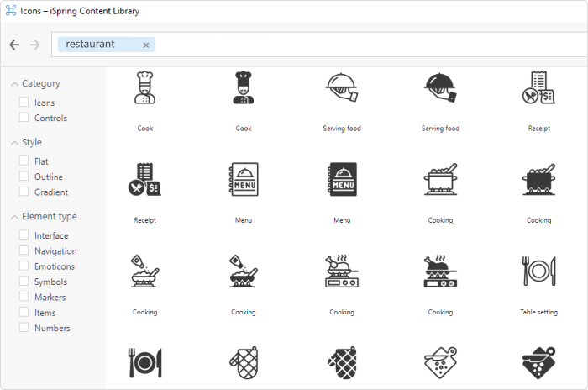
Task: Tick the Symbols element type checkbox
Action: click(x=24, y=281)
